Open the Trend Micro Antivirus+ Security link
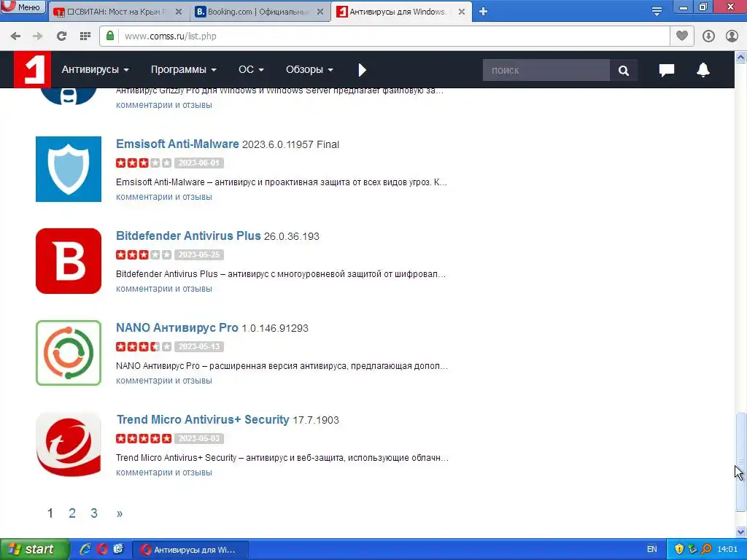The width and height of the screenshot is (747, 560). click(x=203, y=419)
